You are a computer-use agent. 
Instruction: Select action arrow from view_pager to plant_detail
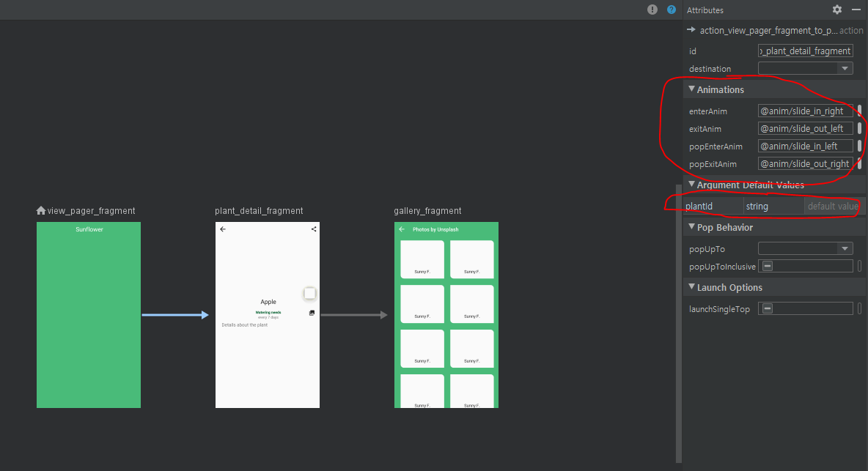(175, 314)
